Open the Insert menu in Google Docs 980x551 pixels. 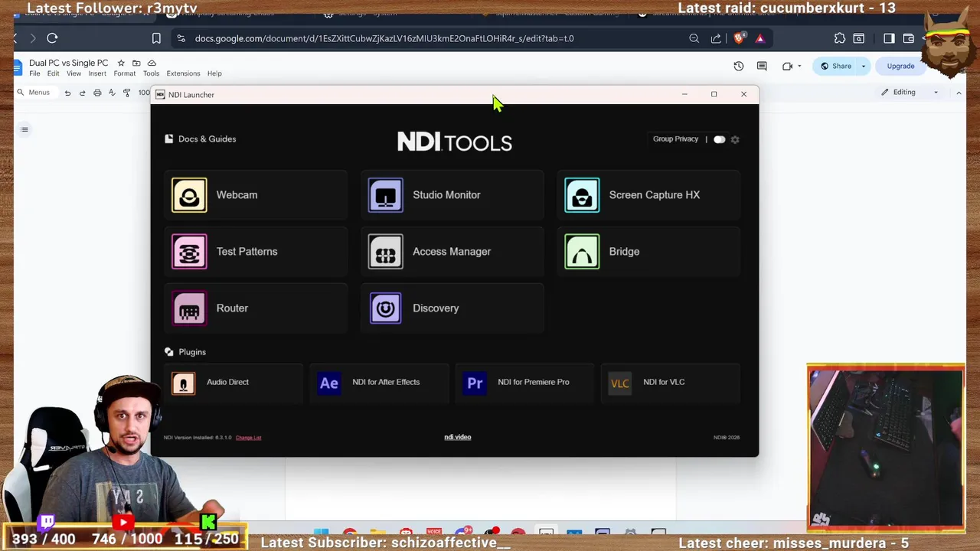[x=97, y=73]
